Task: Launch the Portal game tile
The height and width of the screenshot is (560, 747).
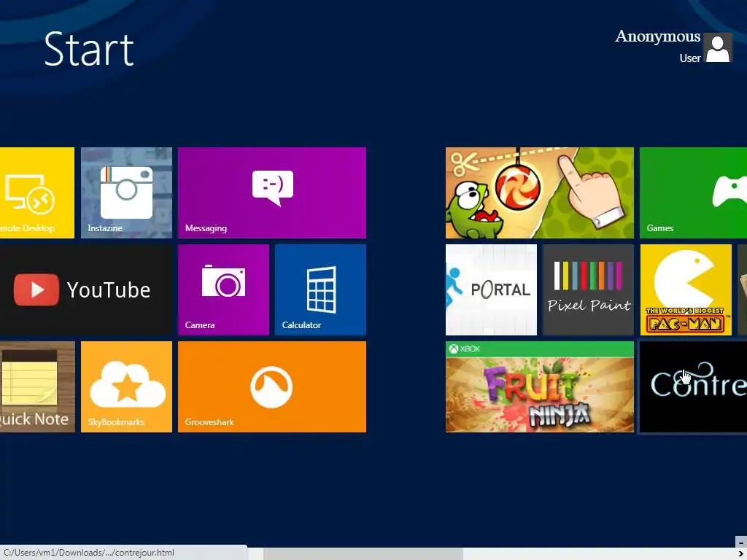Action: (x=491, y=290)
